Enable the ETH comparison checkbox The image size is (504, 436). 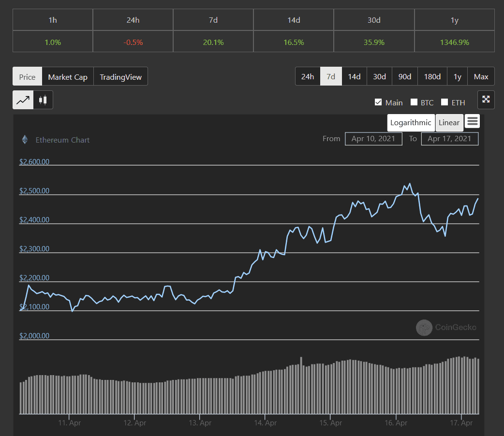445,102
